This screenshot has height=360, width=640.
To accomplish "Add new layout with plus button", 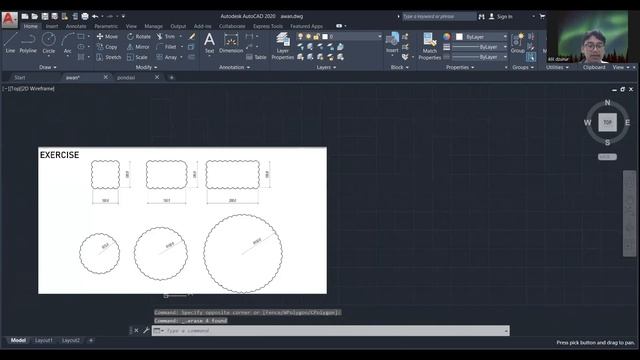I will tap(91, 340).
